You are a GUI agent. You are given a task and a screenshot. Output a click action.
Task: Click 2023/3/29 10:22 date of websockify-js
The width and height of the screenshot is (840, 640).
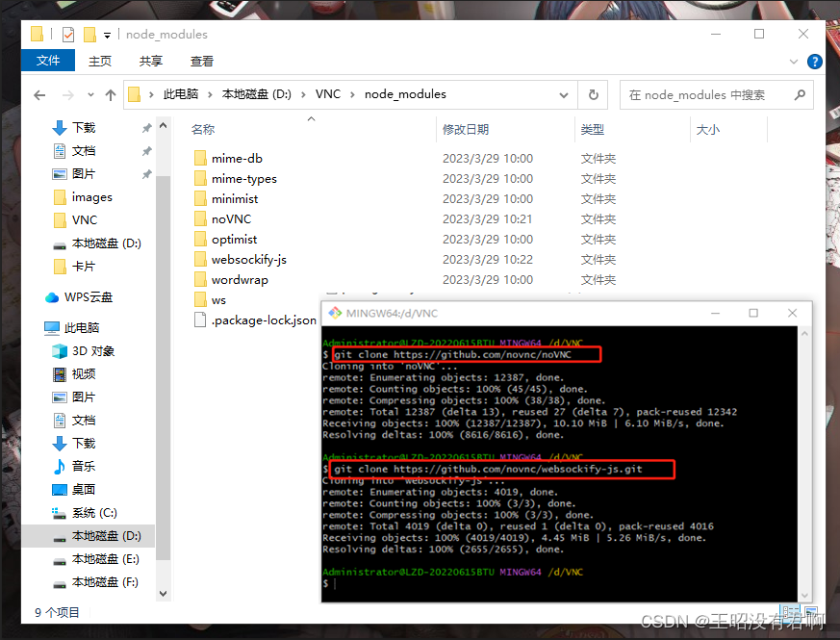pos(488,260)
